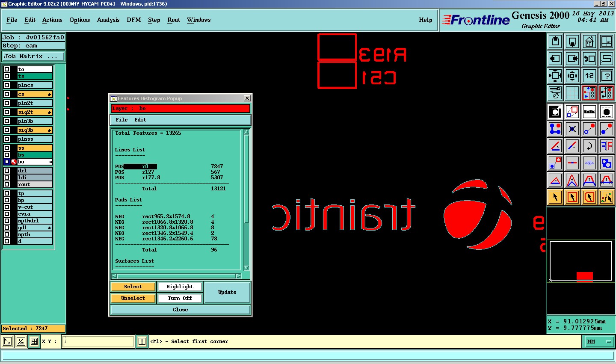
Task: Open the Rout menu
Action: pos(174,20)
